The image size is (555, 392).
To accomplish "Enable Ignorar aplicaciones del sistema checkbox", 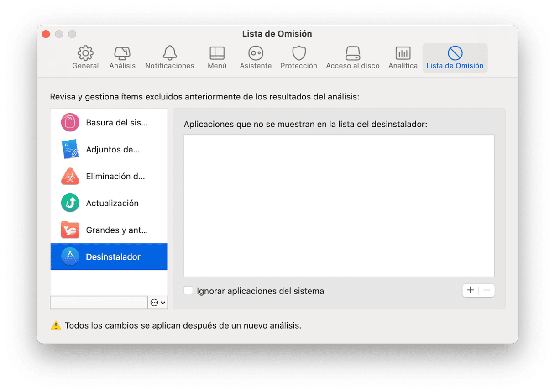I will click(188, 291).
